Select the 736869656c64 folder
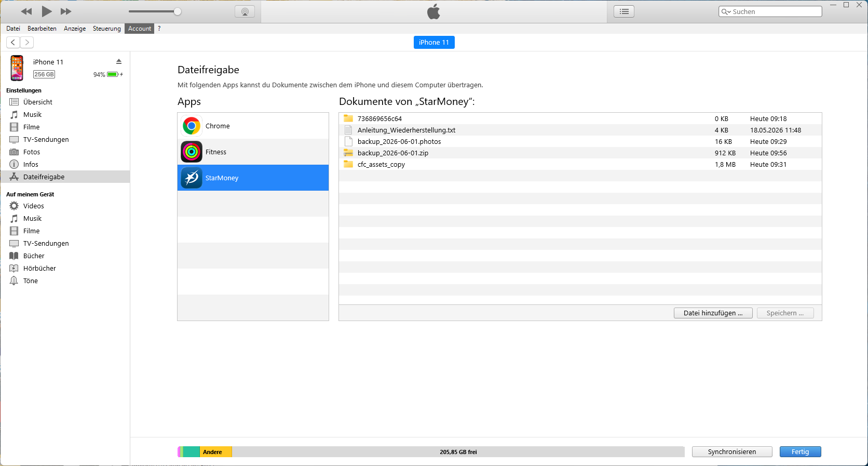 point(580,118)
